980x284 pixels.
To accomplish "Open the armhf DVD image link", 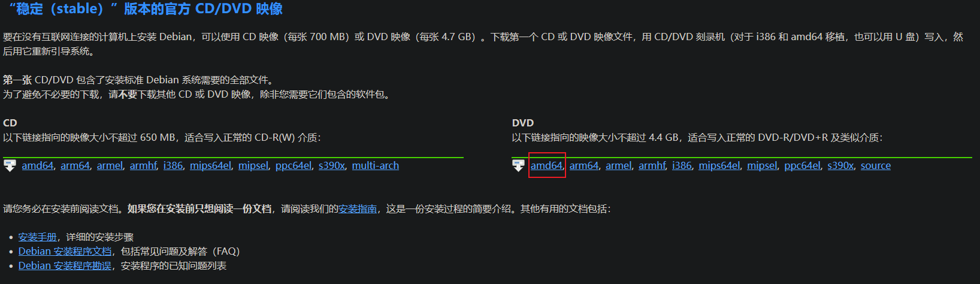I will pos(652,166).
